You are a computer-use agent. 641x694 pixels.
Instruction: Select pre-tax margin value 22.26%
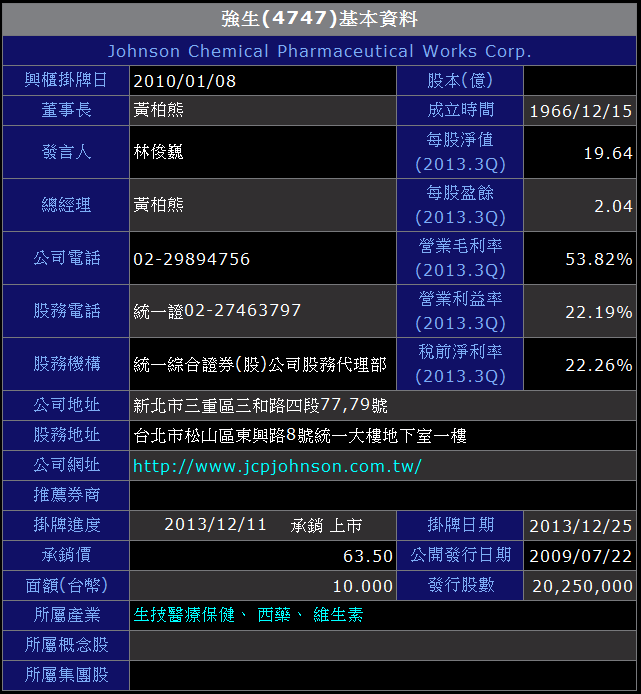click(599, 365)
